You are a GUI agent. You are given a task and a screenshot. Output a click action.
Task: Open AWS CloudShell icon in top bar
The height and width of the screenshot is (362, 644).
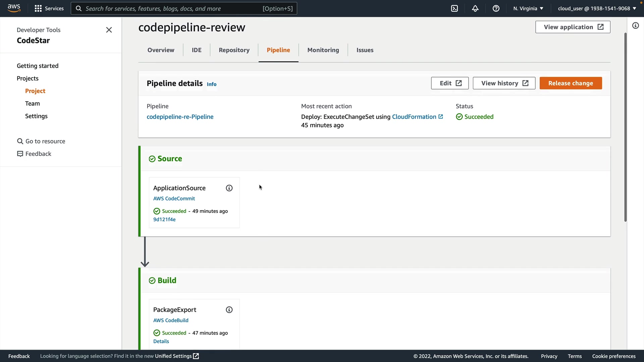click(x=454, y=8)
